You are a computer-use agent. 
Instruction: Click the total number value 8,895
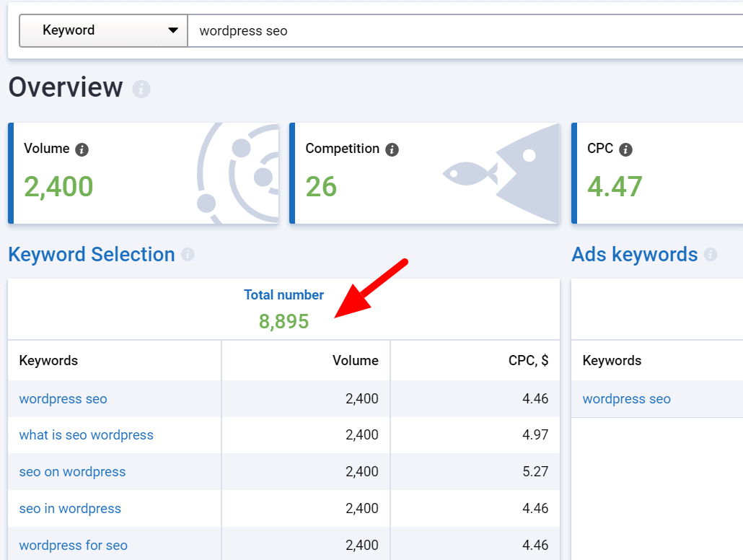tap(283, 321)
